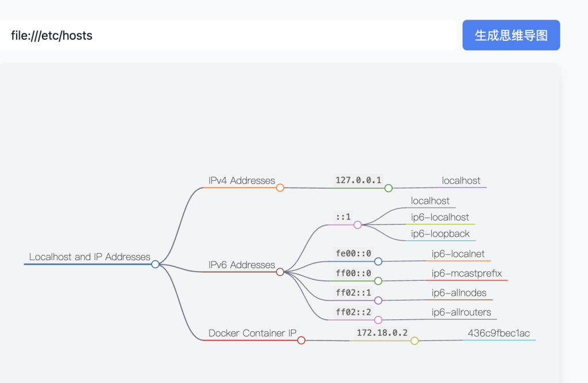This screenshot has width=588, height=383.
Task: Toggle the fe00::0 node circle
Action: [378, 261]
